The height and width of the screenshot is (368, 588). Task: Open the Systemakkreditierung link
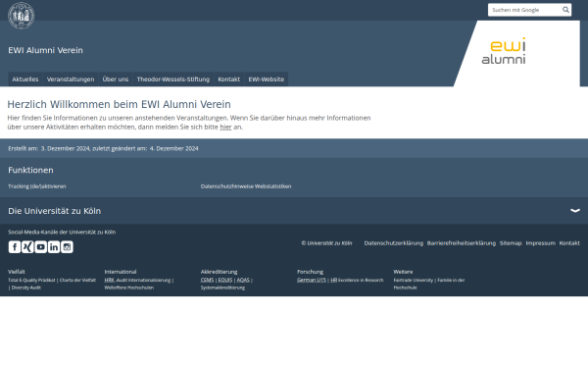[x=222, y=288]
